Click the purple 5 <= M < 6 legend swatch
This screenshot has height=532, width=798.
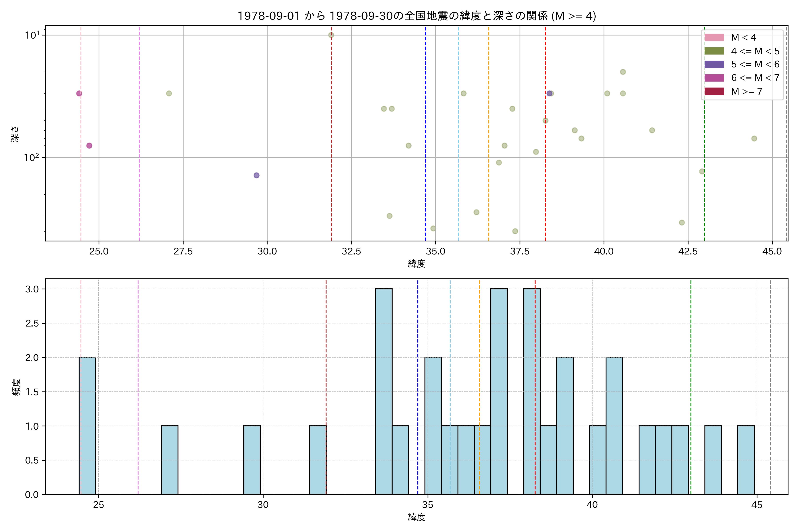coord(714,65)
